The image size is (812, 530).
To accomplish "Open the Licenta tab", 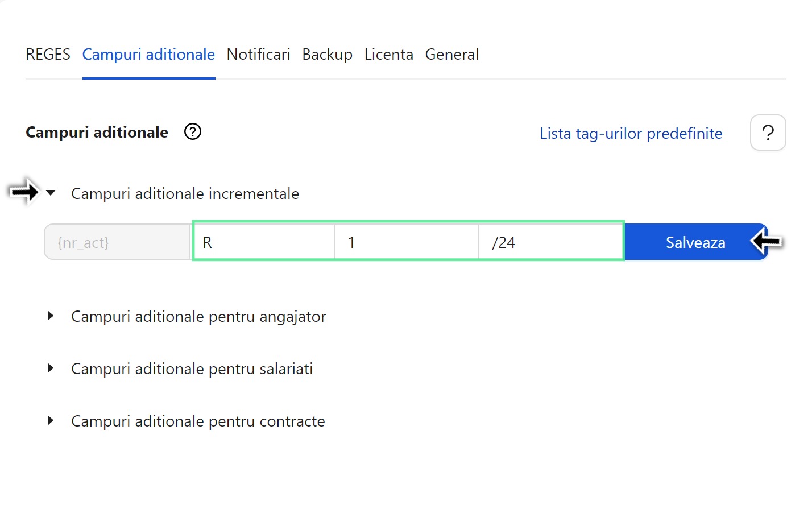I will (388, 54).
